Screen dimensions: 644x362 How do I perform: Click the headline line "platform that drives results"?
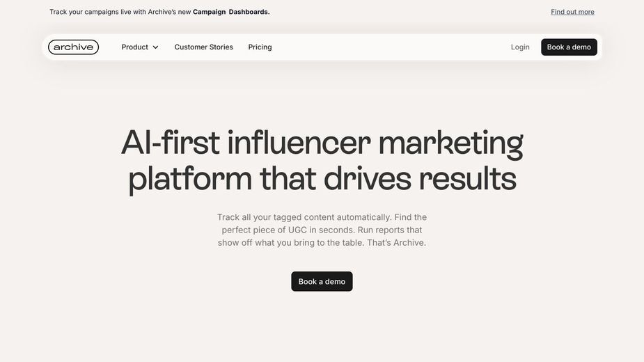[x=322, y=179]
